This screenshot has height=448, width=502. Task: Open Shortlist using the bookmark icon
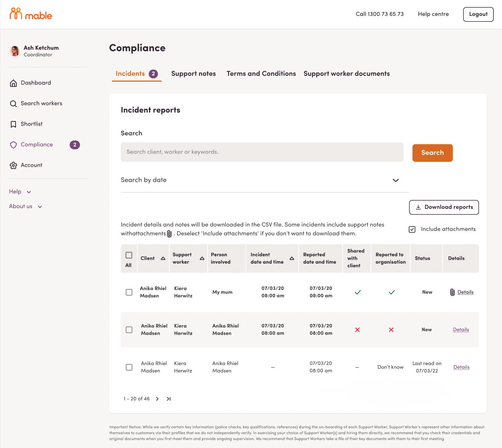pyautogui.click(x=13, y=124)
